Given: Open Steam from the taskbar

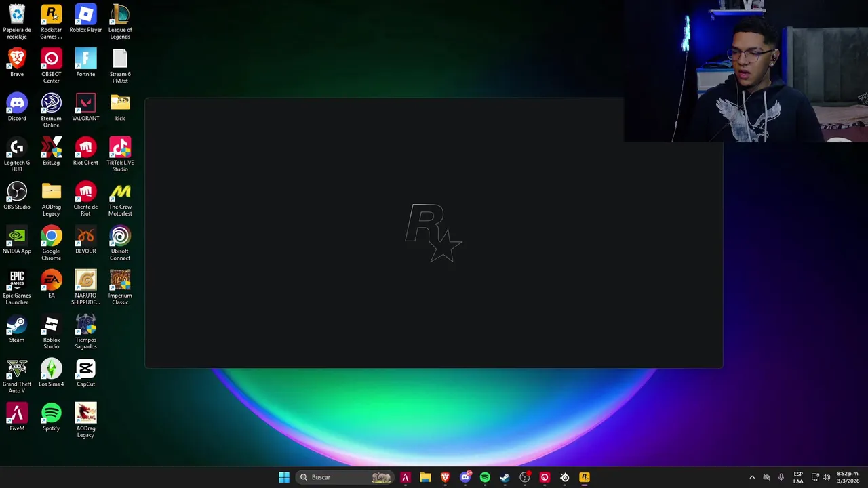Looking at the screenshot, I should pos(505,477).
